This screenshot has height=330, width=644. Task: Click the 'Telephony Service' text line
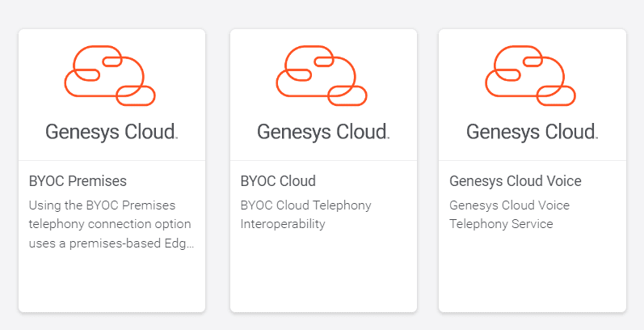click(501, 223)
